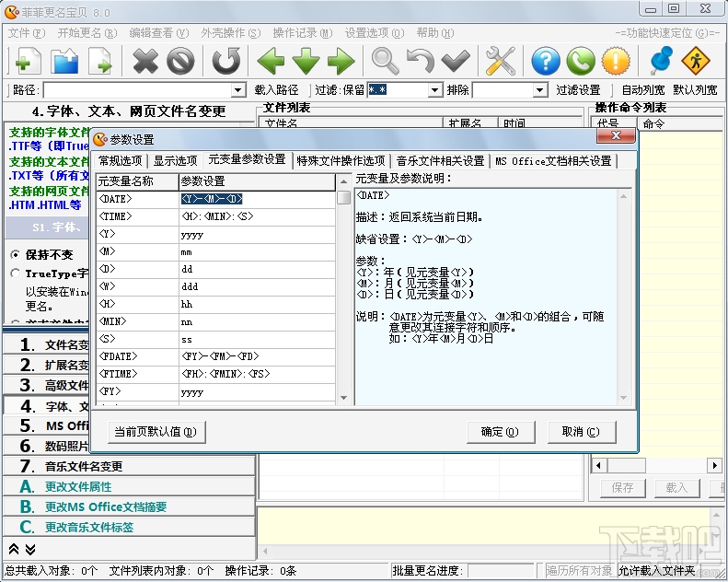This screenshot has width=728, height=582.
Task: Open the 设置选项(O) menu
Action: click(x=375, y=33)
